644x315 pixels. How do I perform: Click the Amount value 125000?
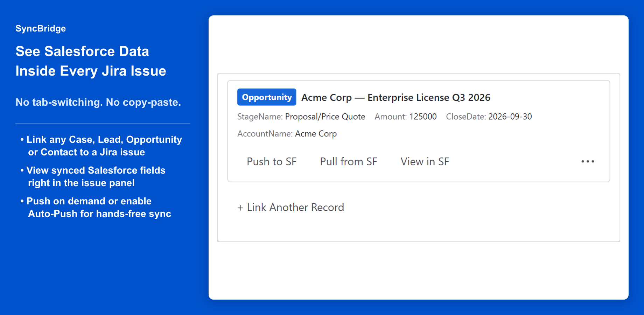click(423, 117)
